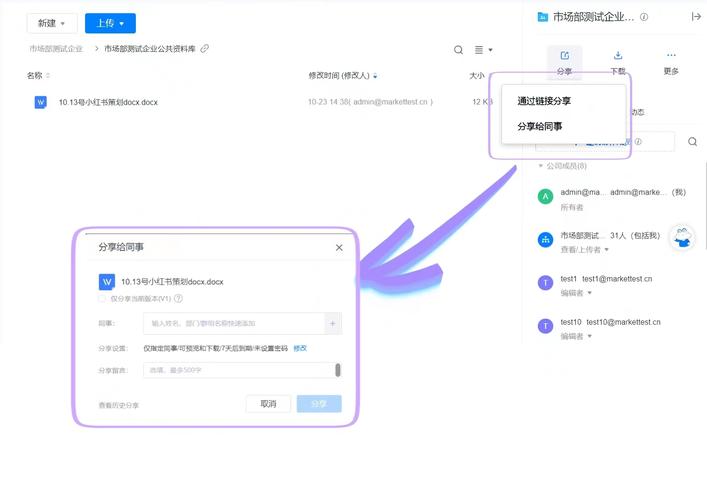707x500 pixels.
Task: Focus the 同事 name input field
Action: coord(234,323)
